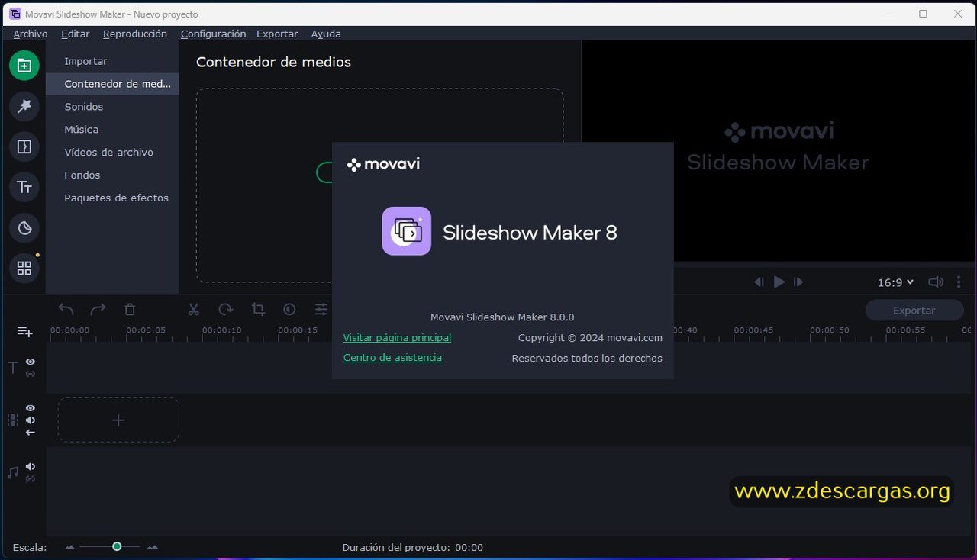
Task: Click the 00:00:10 ruler mark
Action: pyautogui.click(x=221, y=330)
